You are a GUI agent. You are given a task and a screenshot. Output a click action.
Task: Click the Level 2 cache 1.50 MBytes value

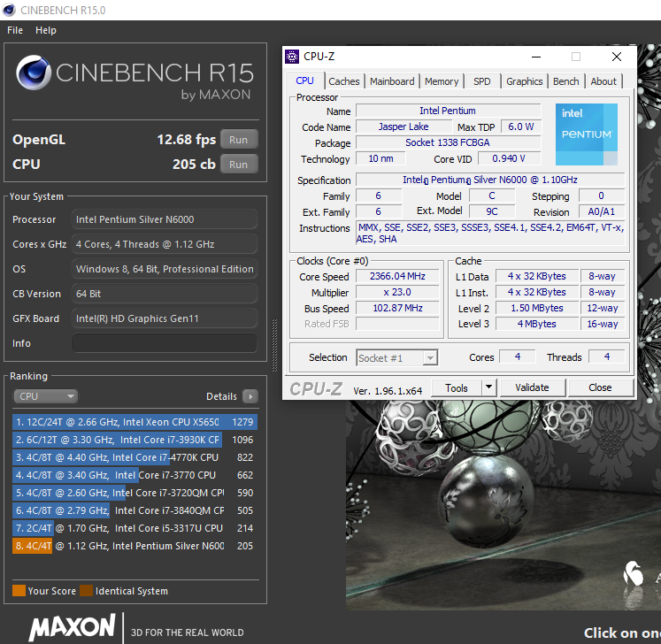tap(536, 308)
